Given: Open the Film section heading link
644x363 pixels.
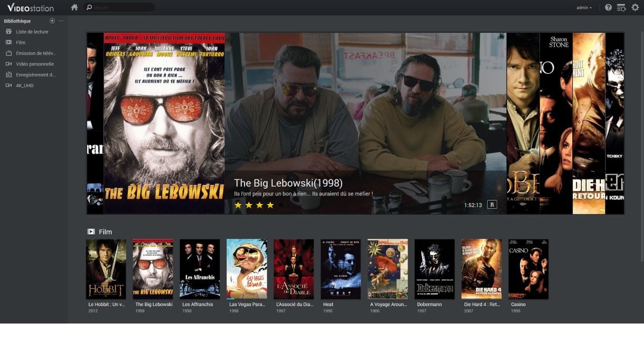Looking at the screenshot, I should (105, 232).
